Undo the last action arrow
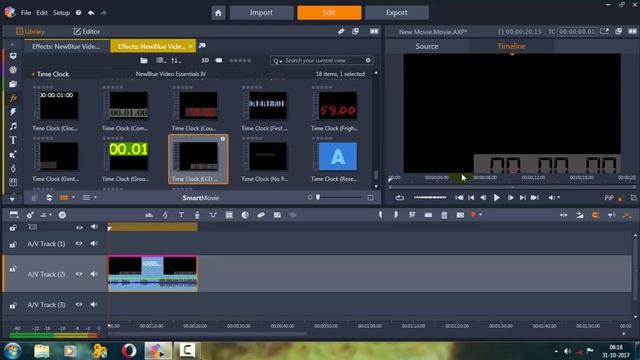 pyautogui.click(x=91, y=13)
